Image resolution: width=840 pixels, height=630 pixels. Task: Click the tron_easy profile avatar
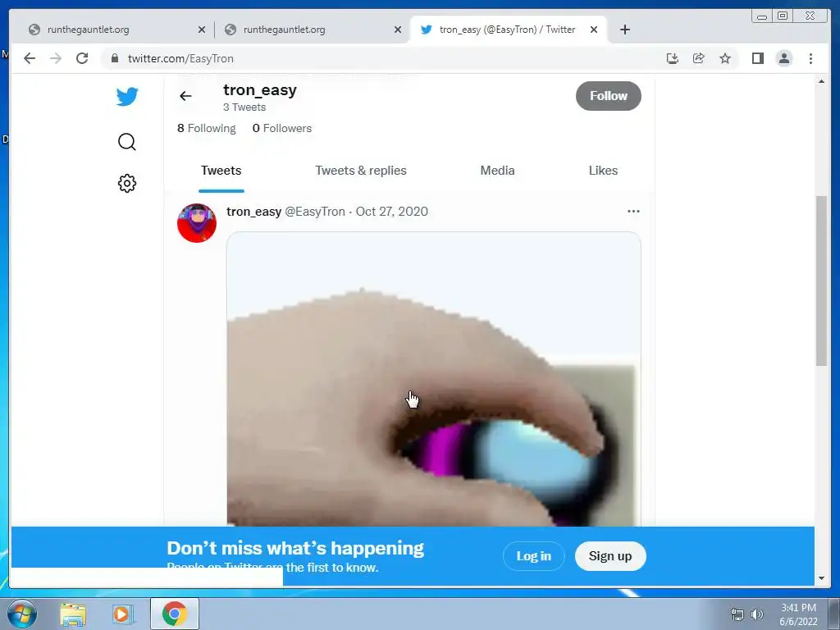point(197,223)
